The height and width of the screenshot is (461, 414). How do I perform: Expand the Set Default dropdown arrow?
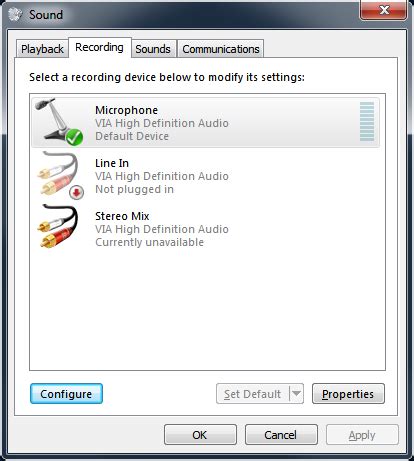[x=296, y=394]
